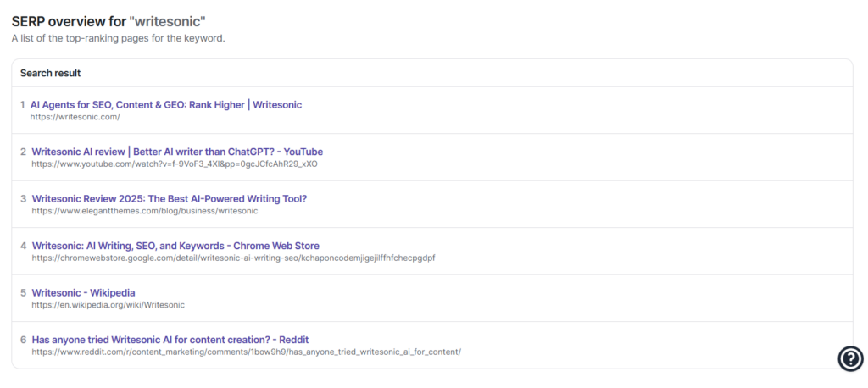
Task: Open 'Writesonic Review 2025' result link
Action: tap(170, 199)
